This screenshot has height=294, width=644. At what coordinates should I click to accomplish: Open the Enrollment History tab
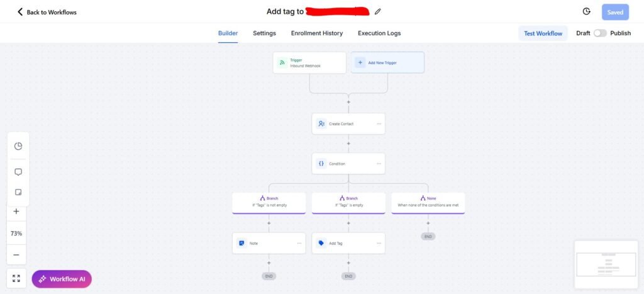tap(317, 33)
